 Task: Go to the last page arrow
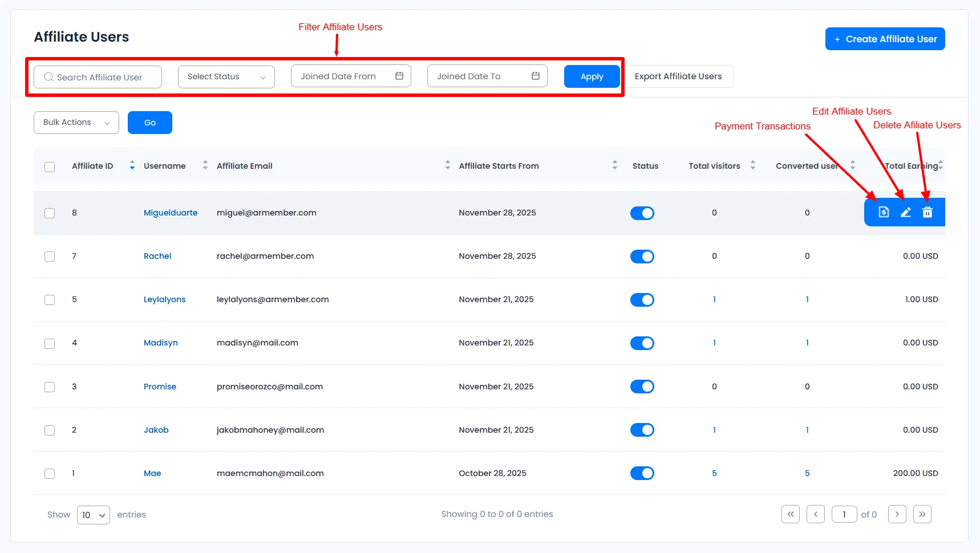pos(922,514)
